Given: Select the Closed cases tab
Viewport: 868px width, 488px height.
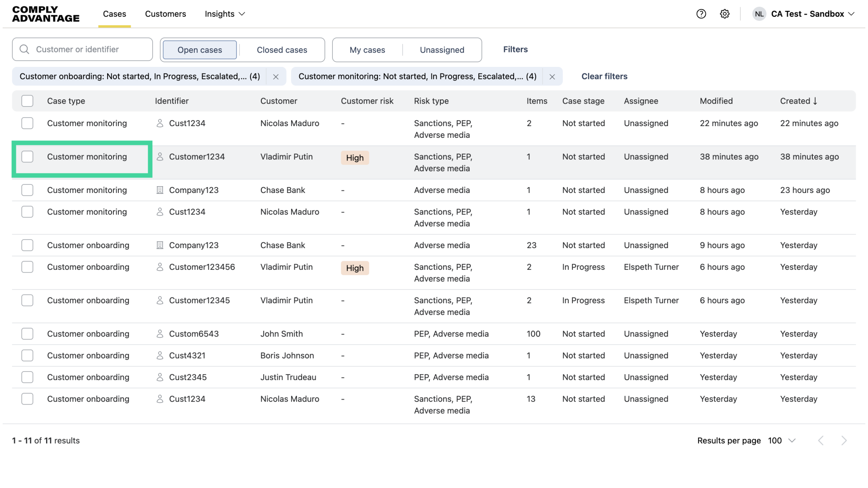Looking at the screenshot, I should tap(282, 50).
